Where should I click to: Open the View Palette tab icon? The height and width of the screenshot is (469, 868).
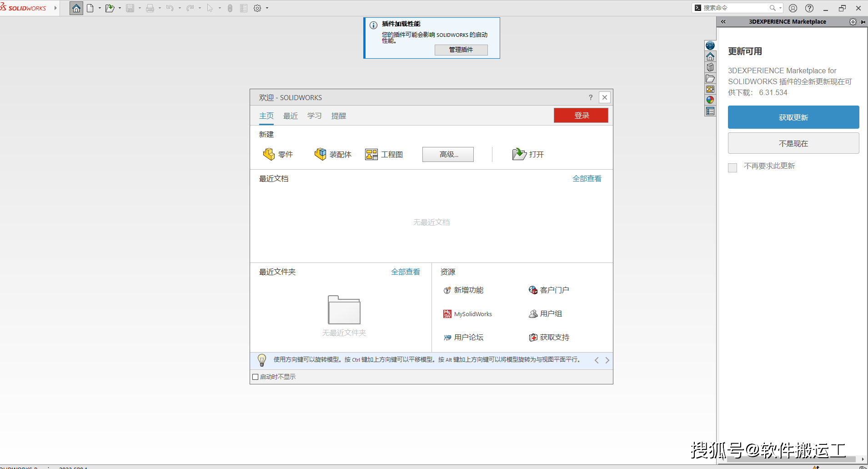pos(710,89)
